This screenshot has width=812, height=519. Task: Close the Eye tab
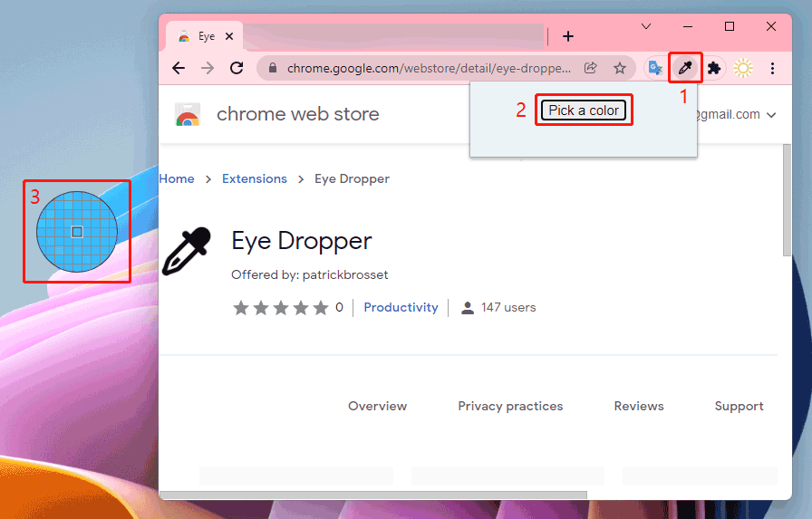tap(229, 36)
